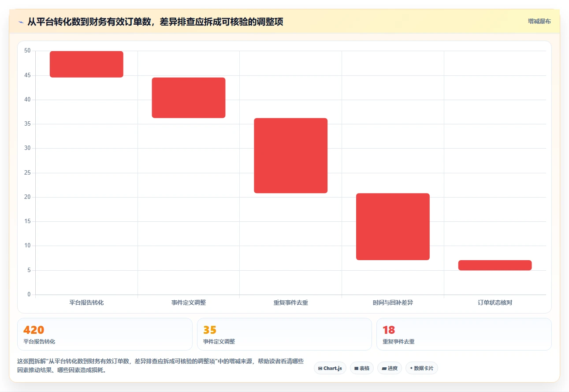Click the description paragraph below the cards
The width and height of the screenshot is (569, 392).
click(160, 366)
